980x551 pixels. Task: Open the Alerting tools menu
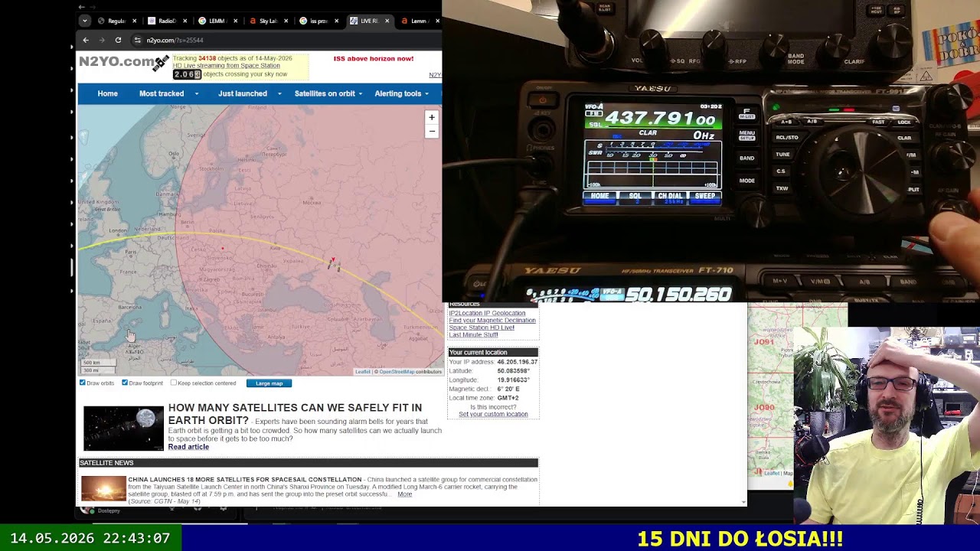tap(398, 93)
